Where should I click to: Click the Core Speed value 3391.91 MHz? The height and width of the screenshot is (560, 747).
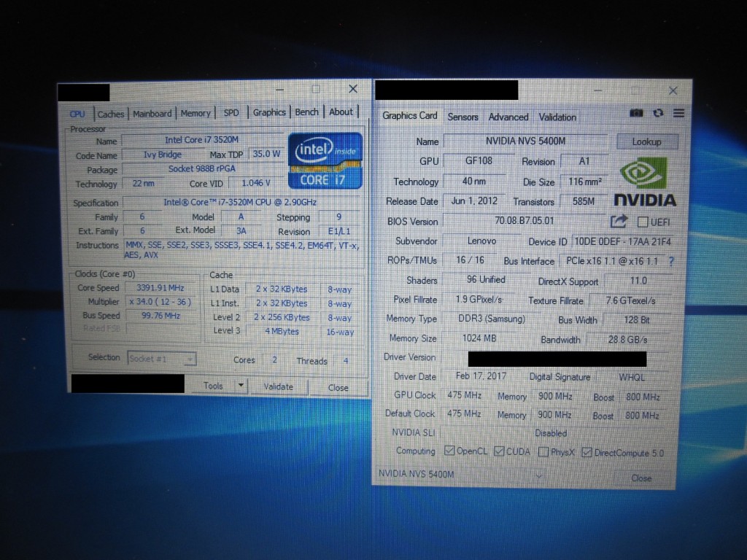click(160, 287)
